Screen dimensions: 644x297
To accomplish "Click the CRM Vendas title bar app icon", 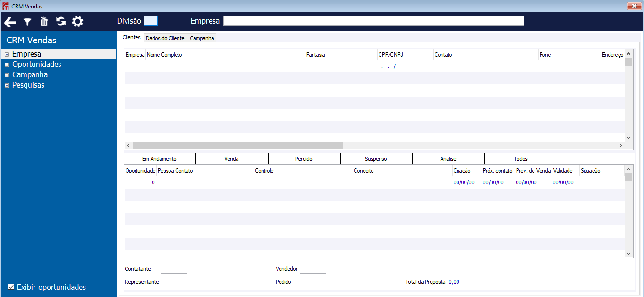I will pos(6,6).
